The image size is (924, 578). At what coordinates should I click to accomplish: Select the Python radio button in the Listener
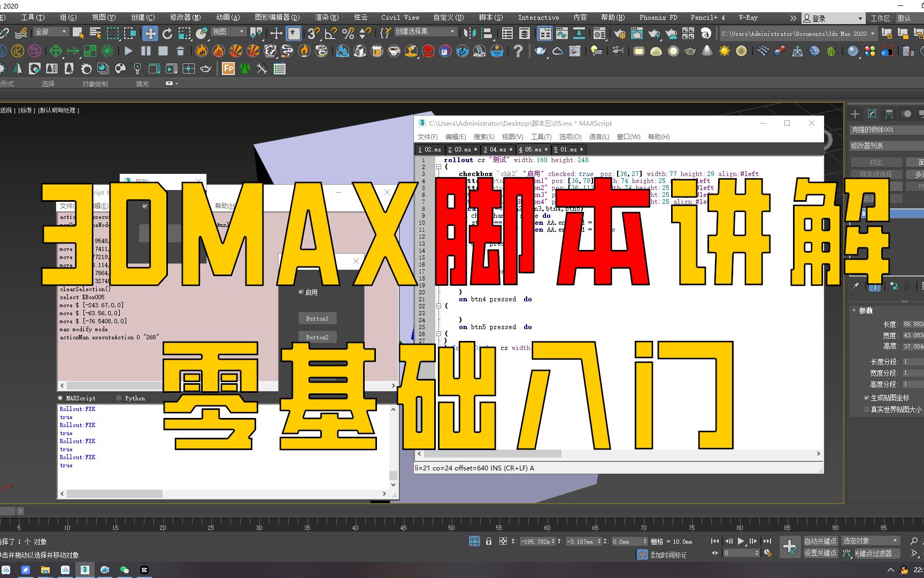click(x=119, y=398)
